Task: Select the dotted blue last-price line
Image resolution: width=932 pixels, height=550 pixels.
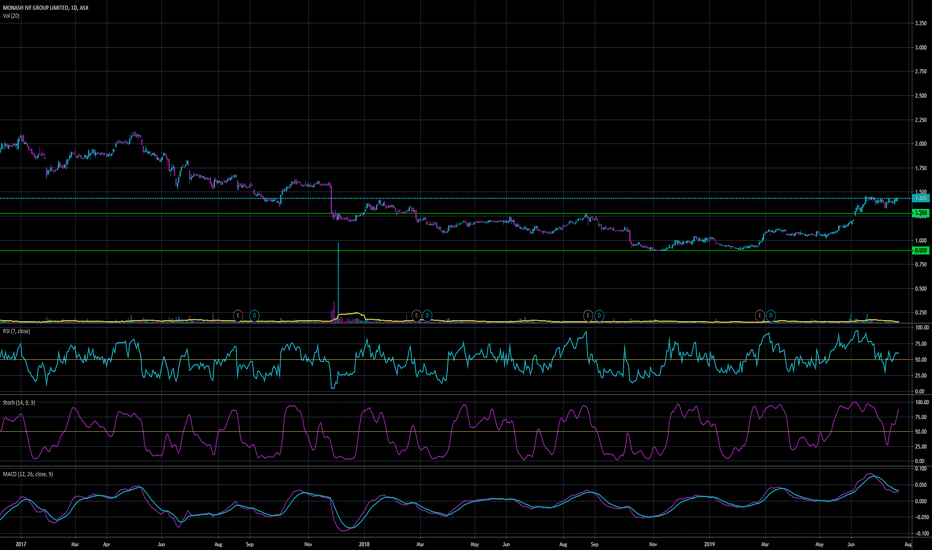Action: tap(456, 198)
